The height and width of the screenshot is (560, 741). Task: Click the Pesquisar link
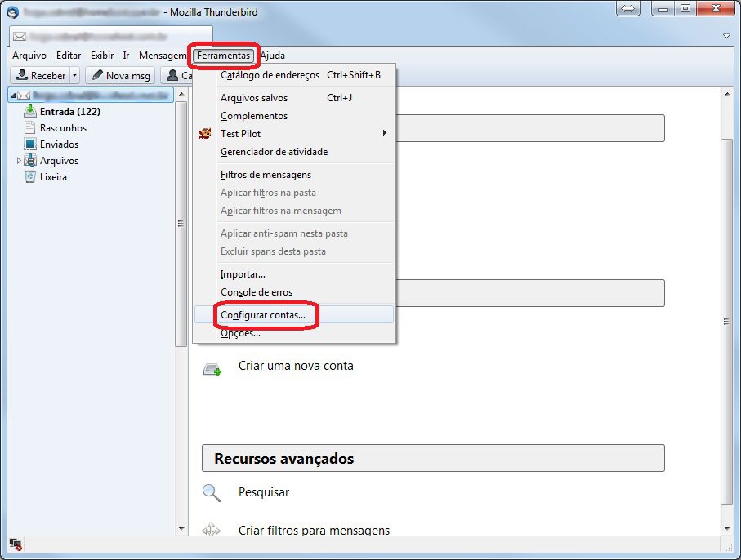pos(264,492)
